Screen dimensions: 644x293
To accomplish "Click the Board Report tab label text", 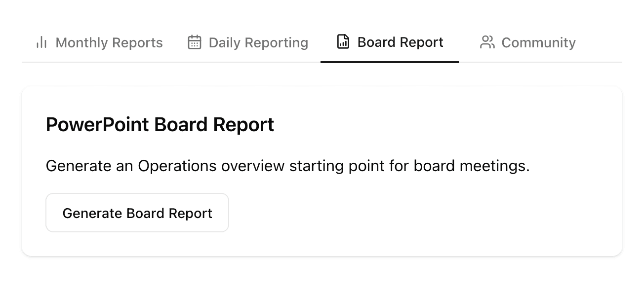I will pos(400,42).
